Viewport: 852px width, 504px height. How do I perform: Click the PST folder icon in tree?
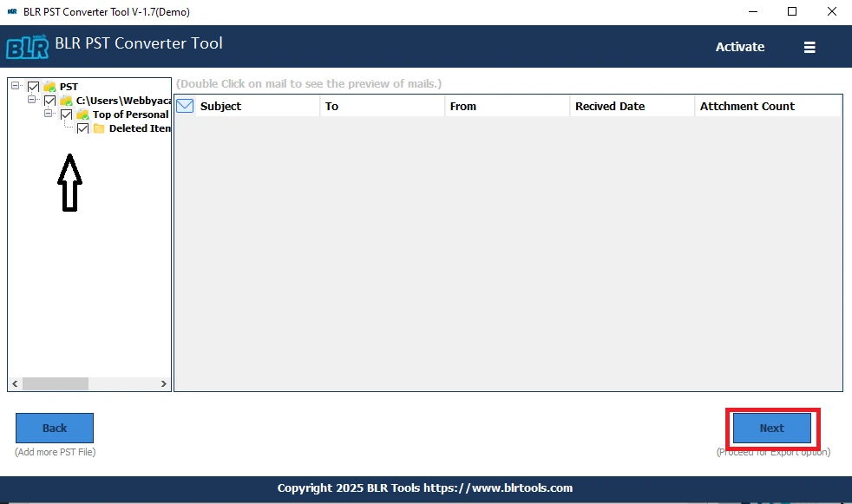49,86
